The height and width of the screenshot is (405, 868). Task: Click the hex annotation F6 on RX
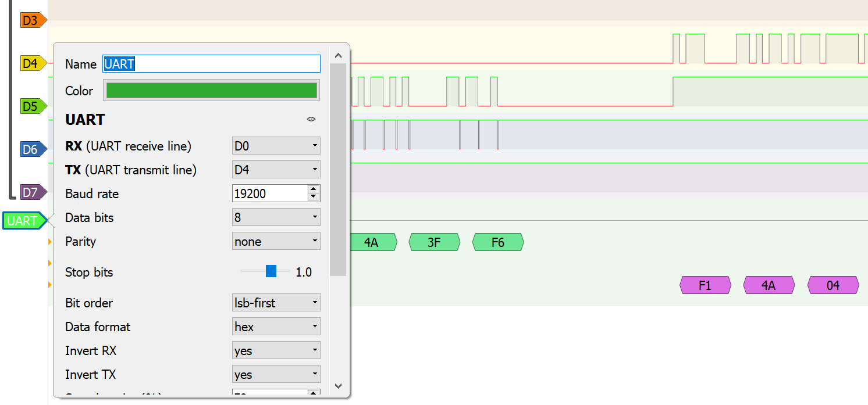(x=498, y=242)
